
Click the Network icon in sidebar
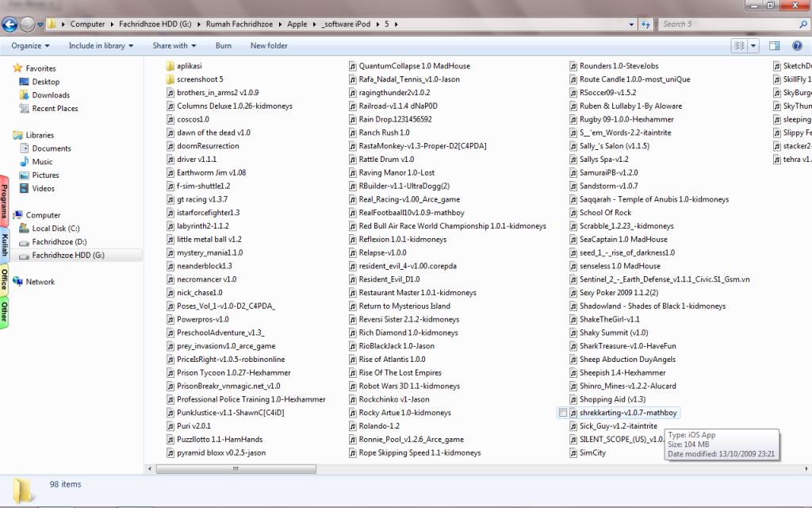(x=17, y=282)
